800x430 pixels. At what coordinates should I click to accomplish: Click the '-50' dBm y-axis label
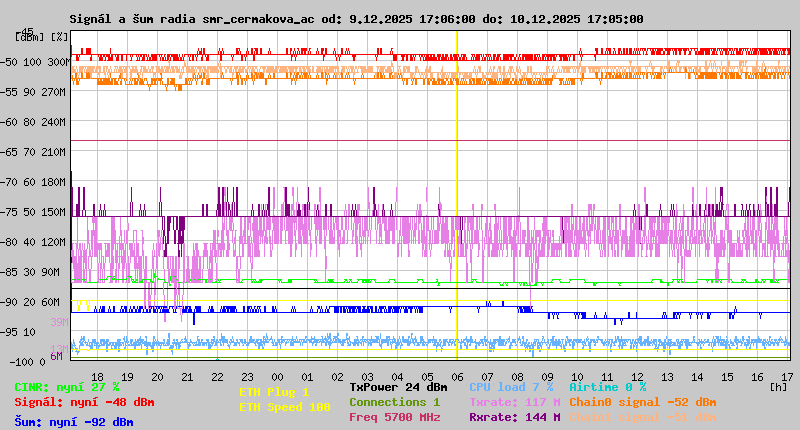tap(10, 62)
